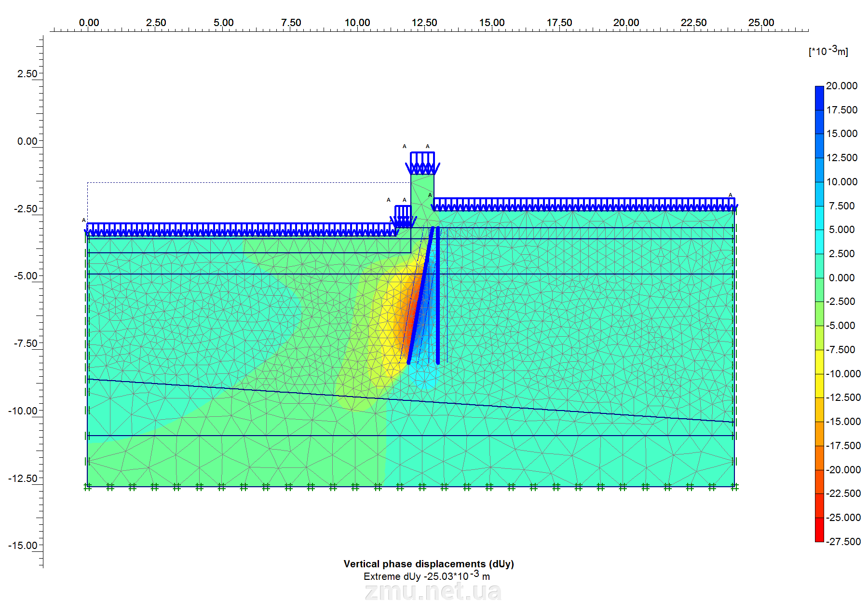Select the -2.500 legend value
Screen dimensions: 868x603
tap(841, 301)
